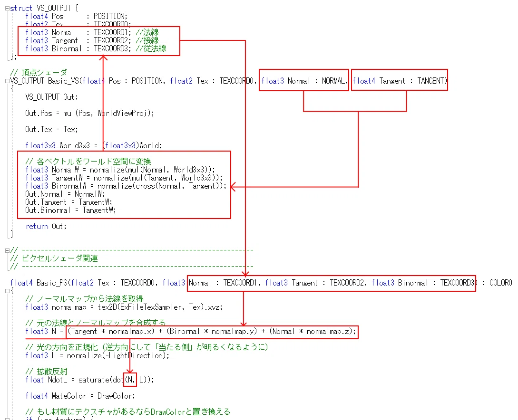The width and height of the screenshot is (518, 420).
Task: Click the 'Out.Binormal = TangentW;' line
Action: pyautogui.click(x=71, y=210)
